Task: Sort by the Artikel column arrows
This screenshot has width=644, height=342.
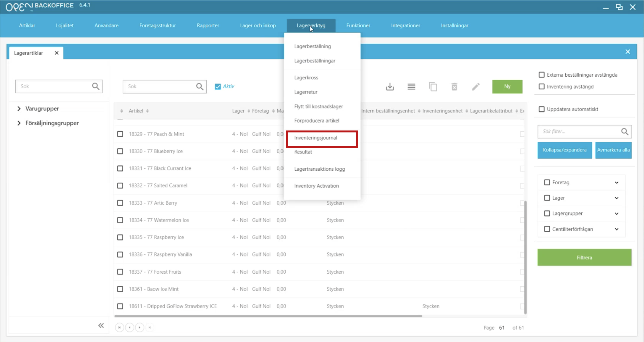Action: (147, 111)
